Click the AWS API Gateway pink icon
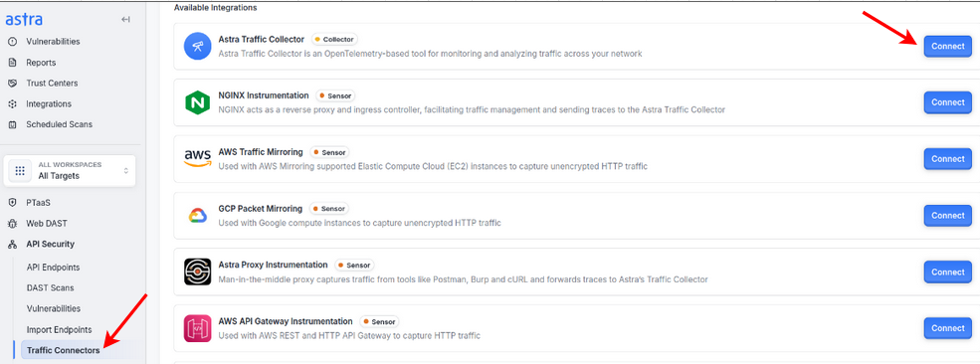The height and width of the screenshot is (364, 980). coord(197,328)
